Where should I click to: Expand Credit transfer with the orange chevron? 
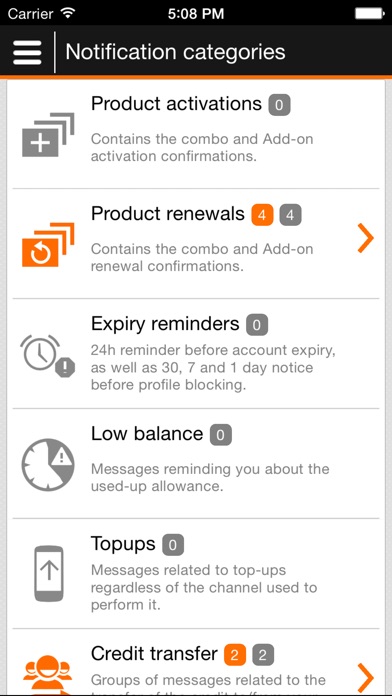coord(365,678)
